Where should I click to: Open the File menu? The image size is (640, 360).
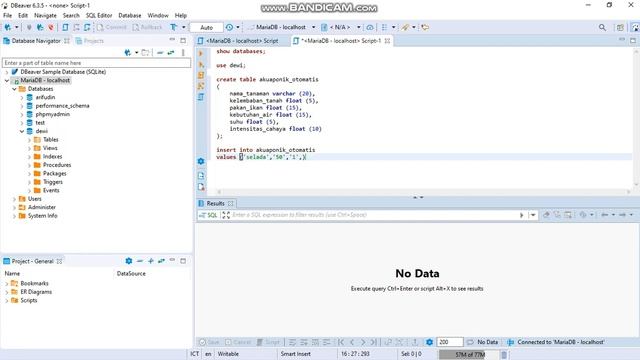pos(7,15)
